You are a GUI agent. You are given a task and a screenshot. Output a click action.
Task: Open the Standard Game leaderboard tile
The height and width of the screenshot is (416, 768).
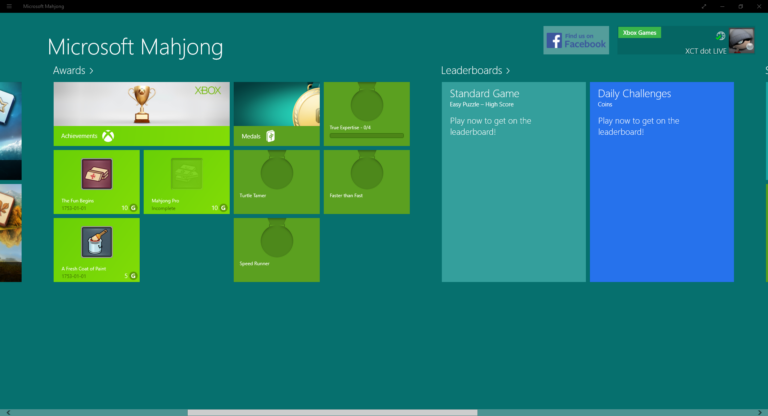coord(514,182)
